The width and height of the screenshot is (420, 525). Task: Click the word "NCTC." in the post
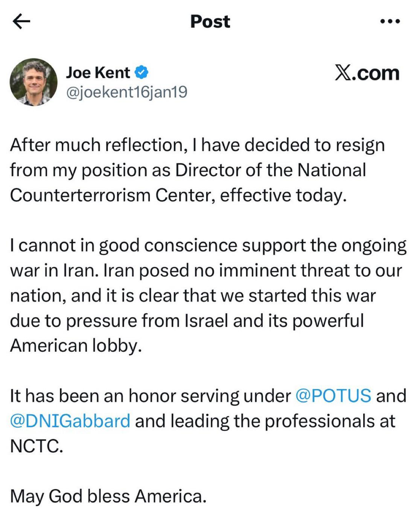coord(37,446)
